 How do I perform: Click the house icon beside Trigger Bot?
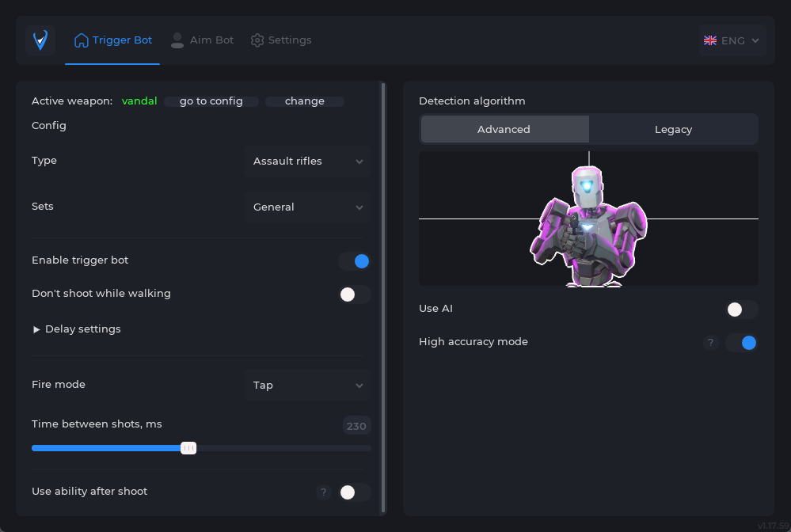click(x=81, y=40)
